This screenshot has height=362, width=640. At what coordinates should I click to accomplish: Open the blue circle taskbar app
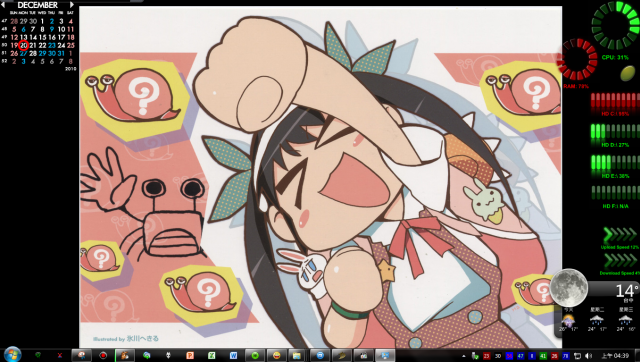[x=320, y=355]
